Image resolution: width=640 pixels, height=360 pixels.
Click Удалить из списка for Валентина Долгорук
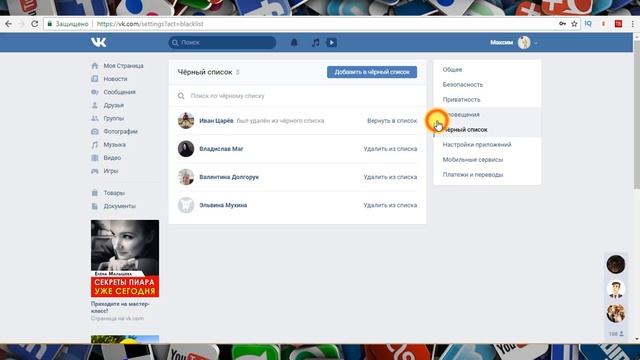390,177
